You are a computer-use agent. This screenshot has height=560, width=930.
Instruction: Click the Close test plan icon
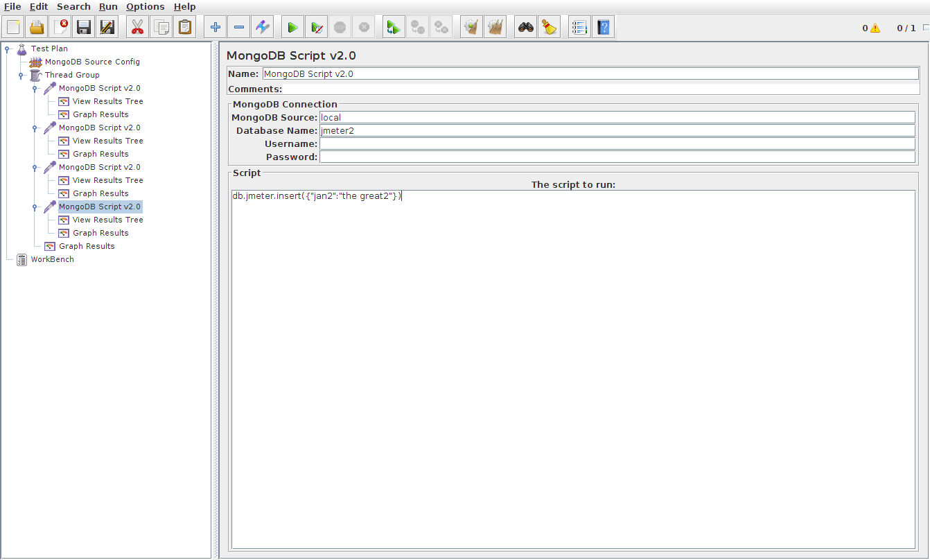(60, 28)
